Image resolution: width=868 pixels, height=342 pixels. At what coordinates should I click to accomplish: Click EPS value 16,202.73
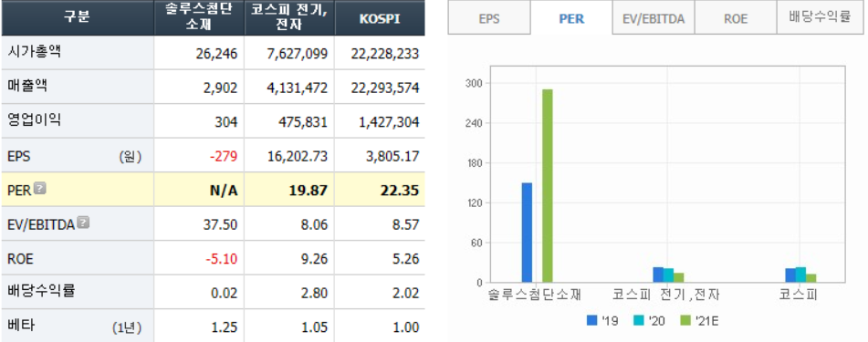point(298,157)
